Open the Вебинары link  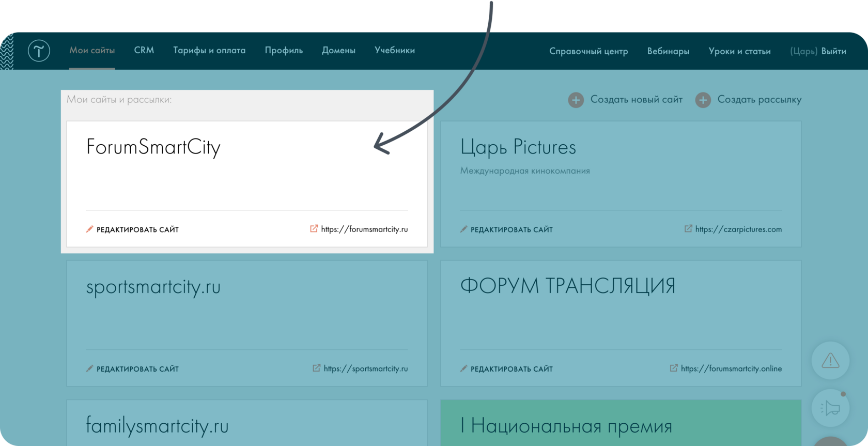668,51
